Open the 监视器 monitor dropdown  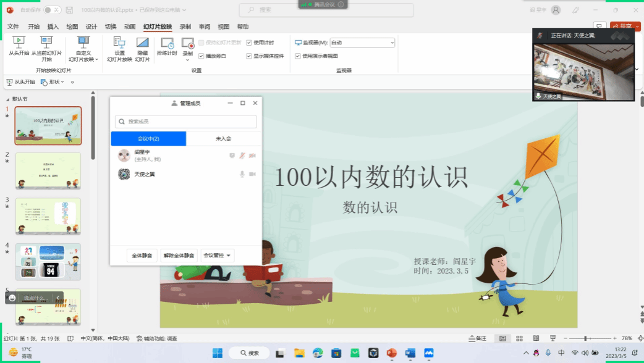pyautogui.click(x=362, y=43)
